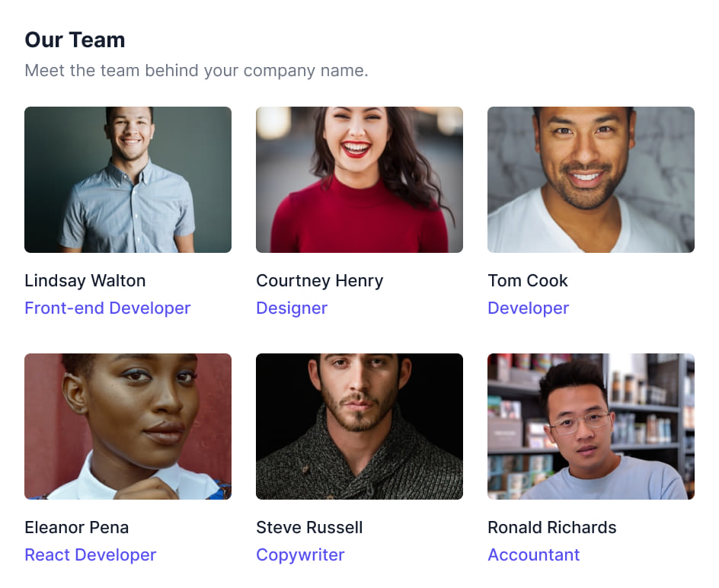
Task: Click Ronald Richards' photo
Action: (591, 427)
